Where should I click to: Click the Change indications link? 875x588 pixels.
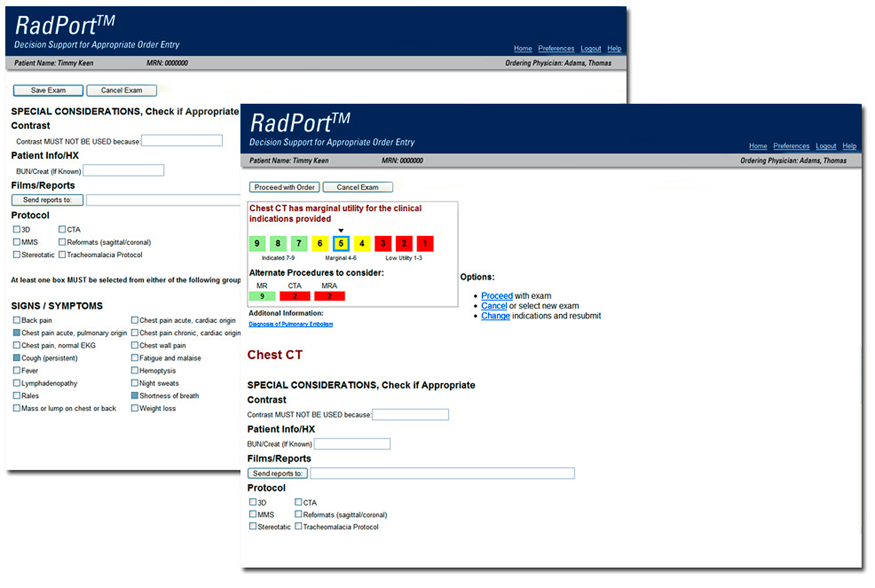(x=495, y=316)
